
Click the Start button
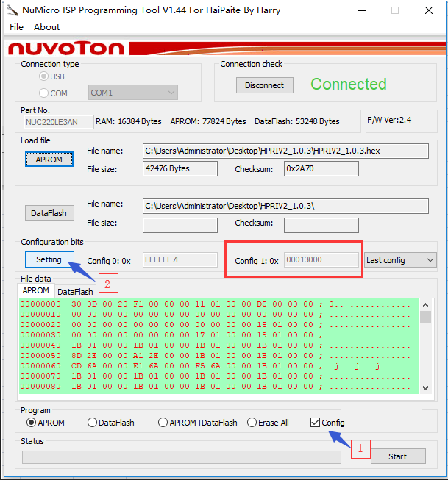(x=398, y=456)
